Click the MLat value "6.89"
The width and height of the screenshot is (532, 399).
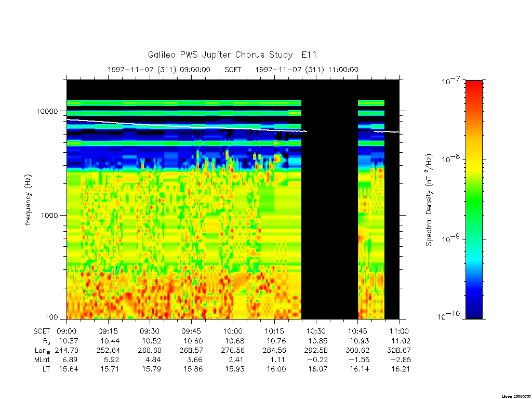click(70, 360)
